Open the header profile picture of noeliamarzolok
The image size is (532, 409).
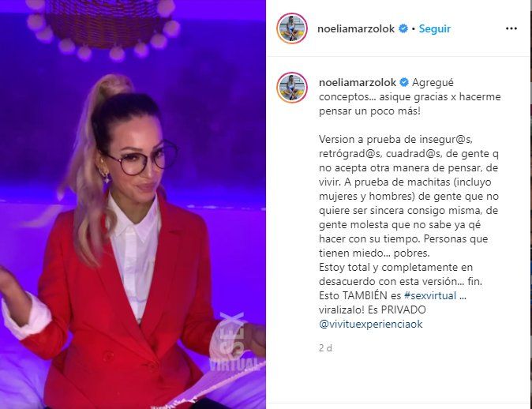(292, 28)
